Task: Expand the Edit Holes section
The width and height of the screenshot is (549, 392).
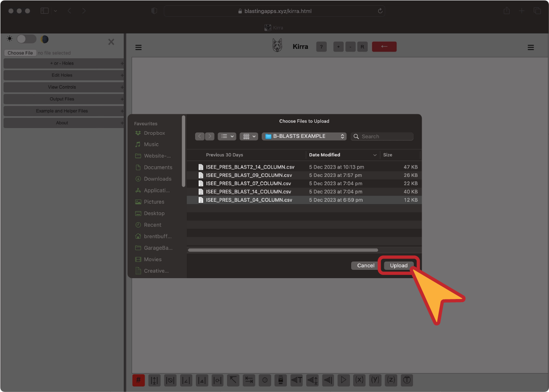Action: 62,75
